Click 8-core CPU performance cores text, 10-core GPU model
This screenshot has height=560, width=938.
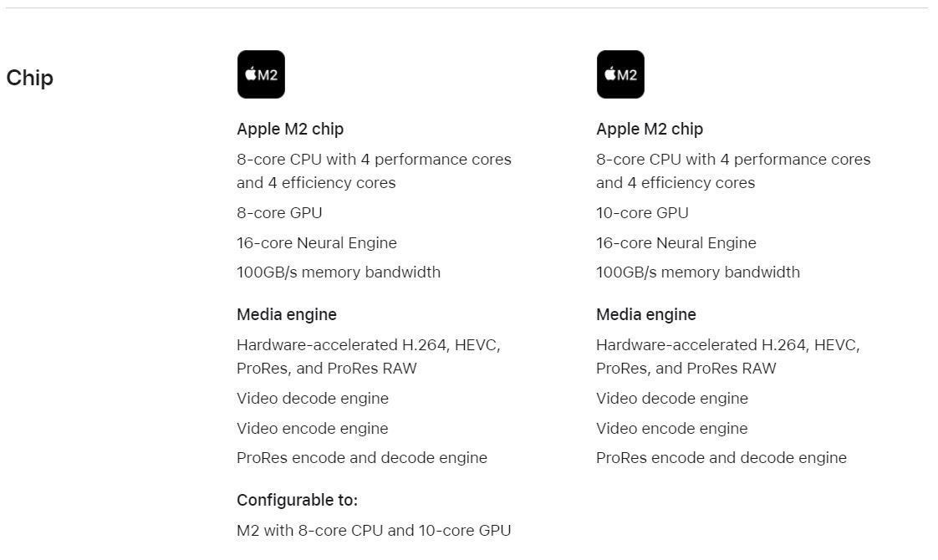tap(733, 171)
